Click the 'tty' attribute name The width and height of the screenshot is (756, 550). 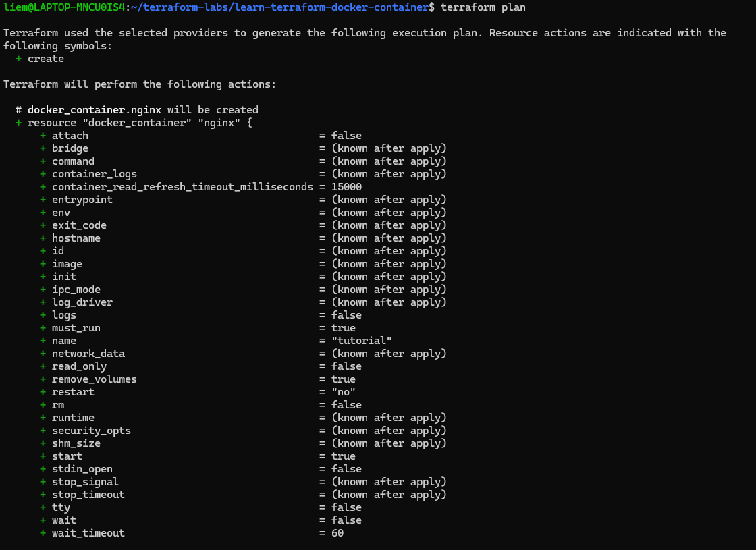[x=61, y=507]
